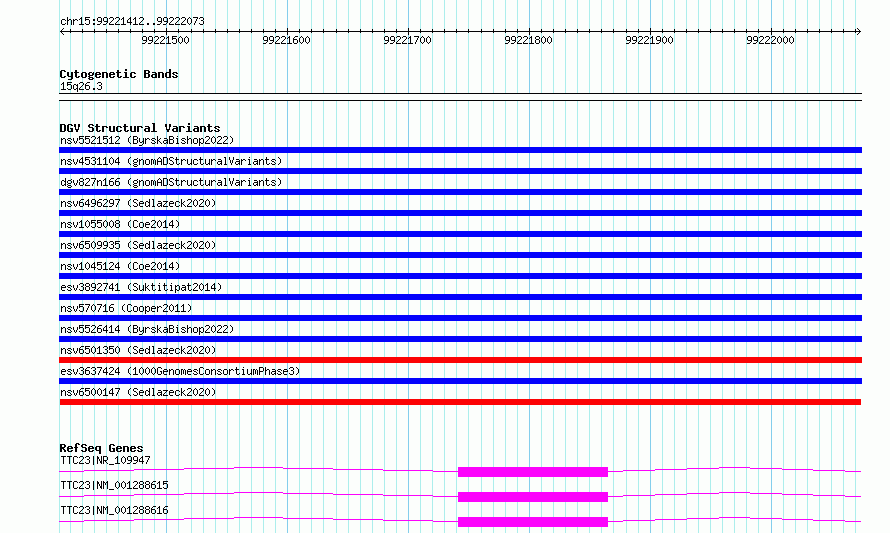Select the 15q26.3 cytogenetic band label
The height and width of the screenshot is (533, 890).
[81, 86]
